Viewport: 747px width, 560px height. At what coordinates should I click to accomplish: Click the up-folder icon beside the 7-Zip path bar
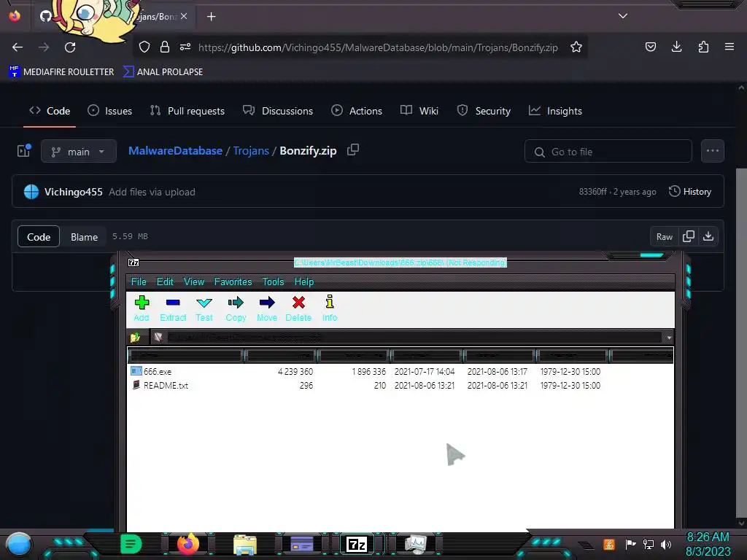135,337
